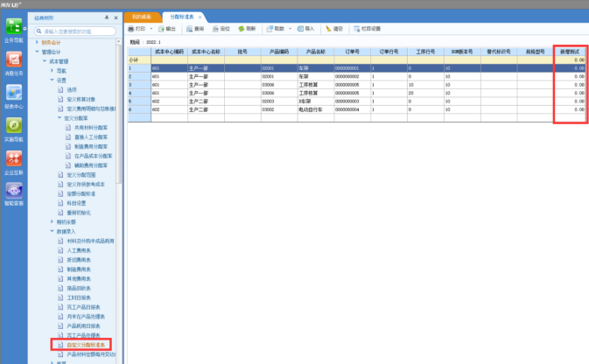Open 折旧费用表 tree item
Image resolution: width=589 pixels, height=364 pixels.
(79, 260)
